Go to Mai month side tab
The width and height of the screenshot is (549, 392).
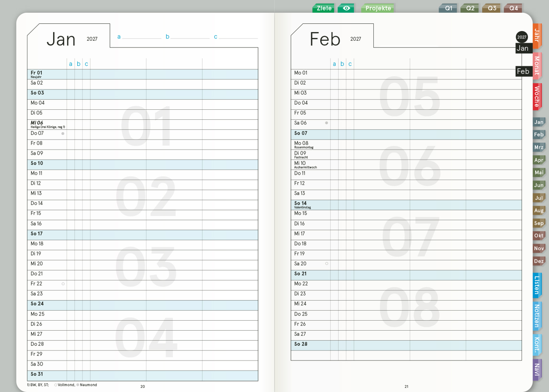(539, 172)
